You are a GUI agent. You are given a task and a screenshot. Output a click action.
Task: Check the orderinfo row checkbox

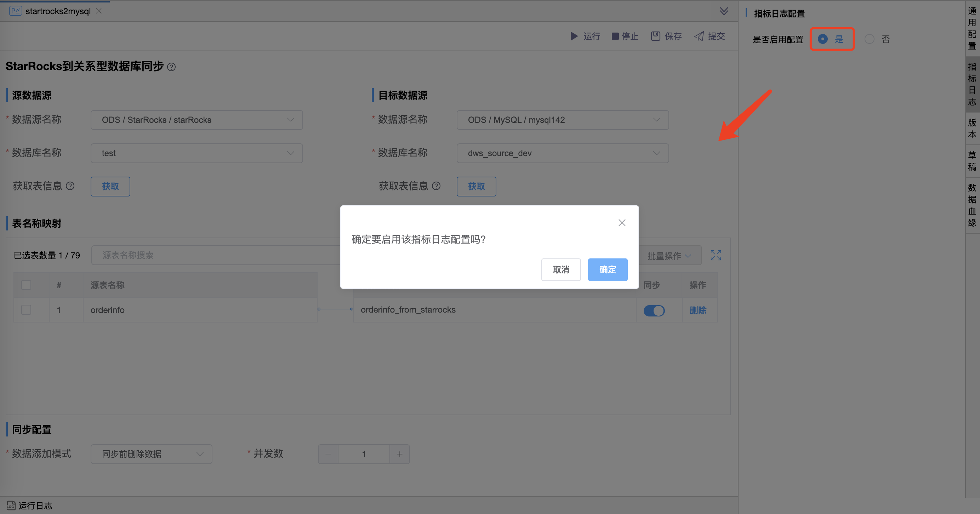pos(26,310)
